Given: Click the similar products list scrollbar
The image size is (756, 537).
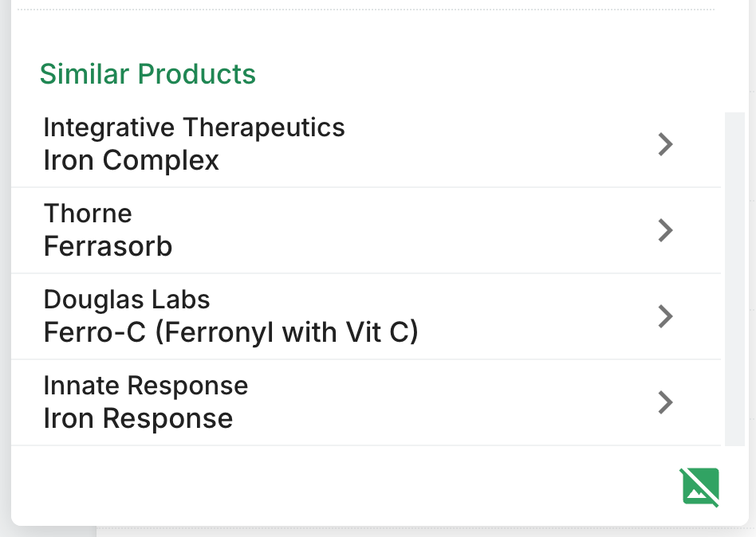Looking at the screenshot, I should pyautogui.click(x=734, y=280).
